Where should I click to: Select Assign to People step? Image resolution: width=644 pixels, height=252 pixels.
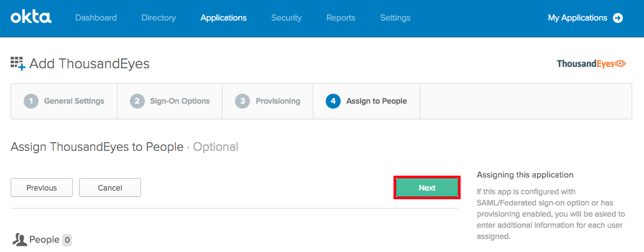366,101
